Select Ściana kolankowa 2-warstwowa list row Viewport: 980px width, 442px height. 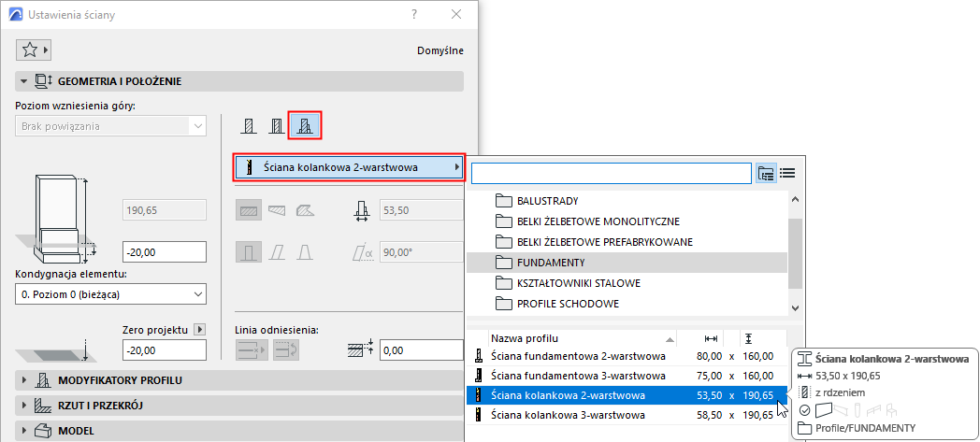(627, 394)
